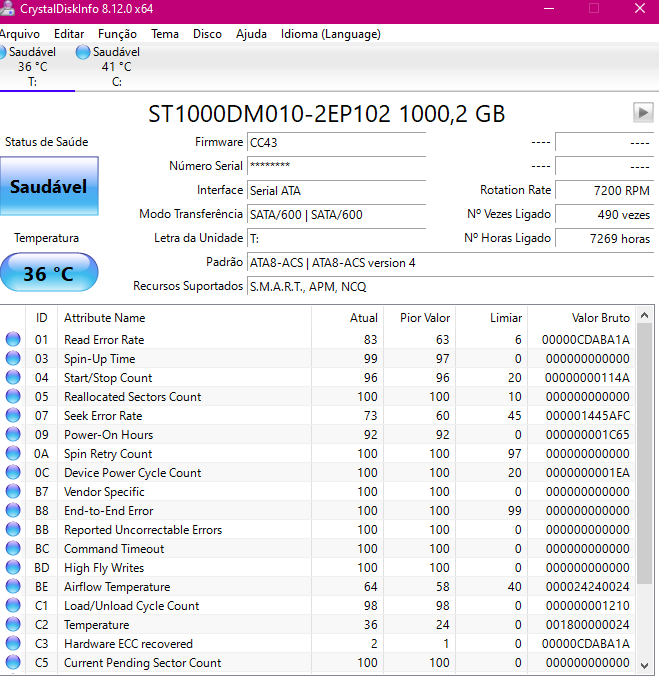Open the Editar menu
Viewport: 659px width, 684px height.
click(69, 34)
